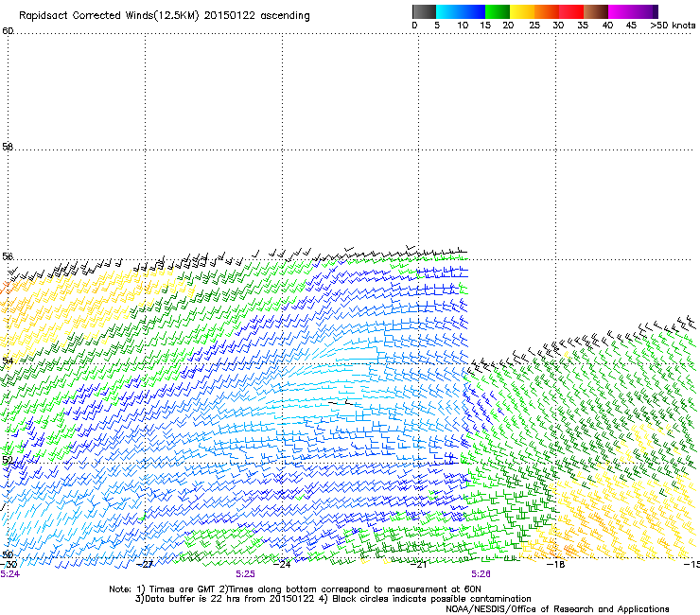This screenshot has width=700, height=615.
Task: Click the 40-45 knots magenta color band
Action: tap(621, 11)
